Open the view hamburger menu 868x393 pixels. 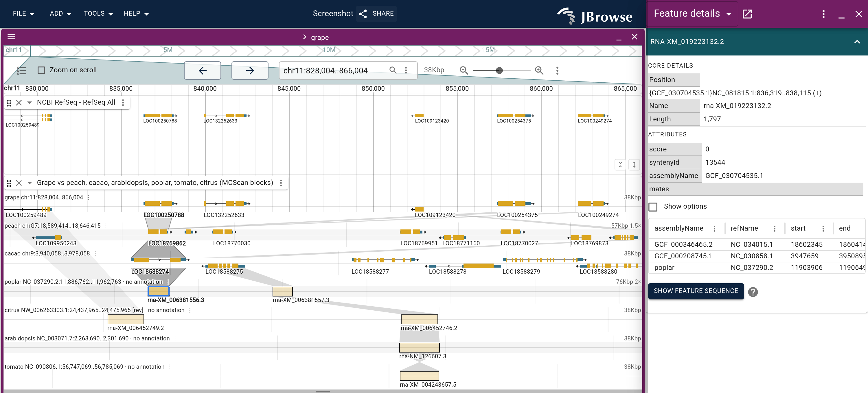(12, 37)
